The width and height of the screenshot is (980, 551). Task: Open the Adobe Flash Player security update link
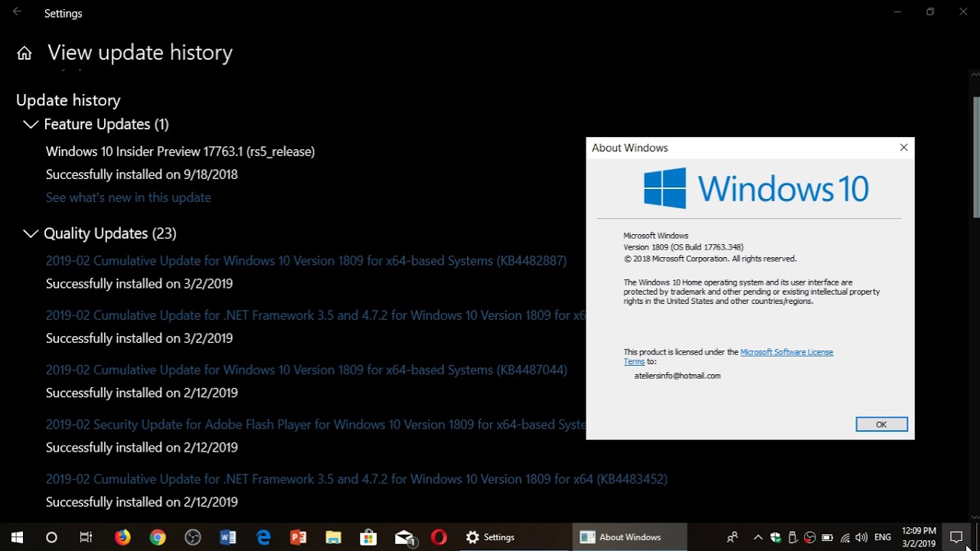315,424
